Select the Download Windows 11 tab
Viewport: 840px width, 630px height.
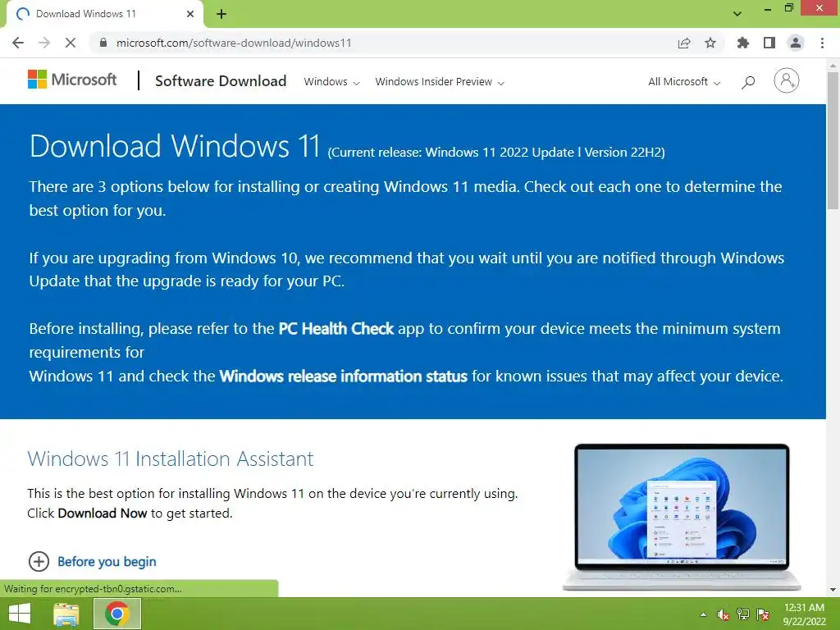point(104,14)
